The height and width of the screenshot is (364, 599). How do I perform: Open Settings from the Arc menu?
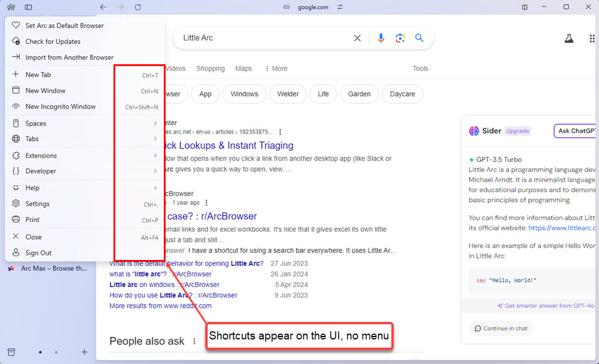85,204
